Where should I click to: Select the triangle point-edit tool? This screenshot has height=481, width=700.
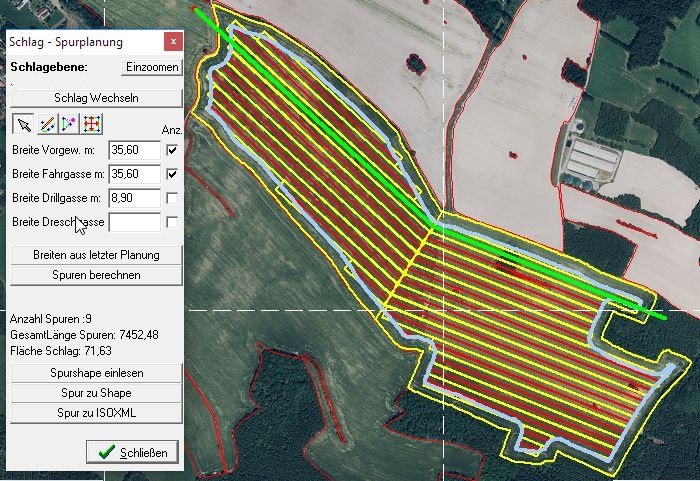click(x=68, y=124)
